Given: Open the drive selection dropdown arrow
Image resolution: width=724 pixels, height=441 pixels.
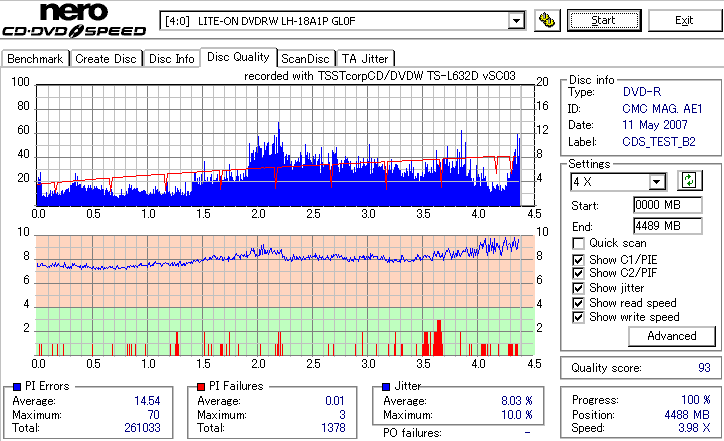Looking at the screenshot, I should [516, 21].
